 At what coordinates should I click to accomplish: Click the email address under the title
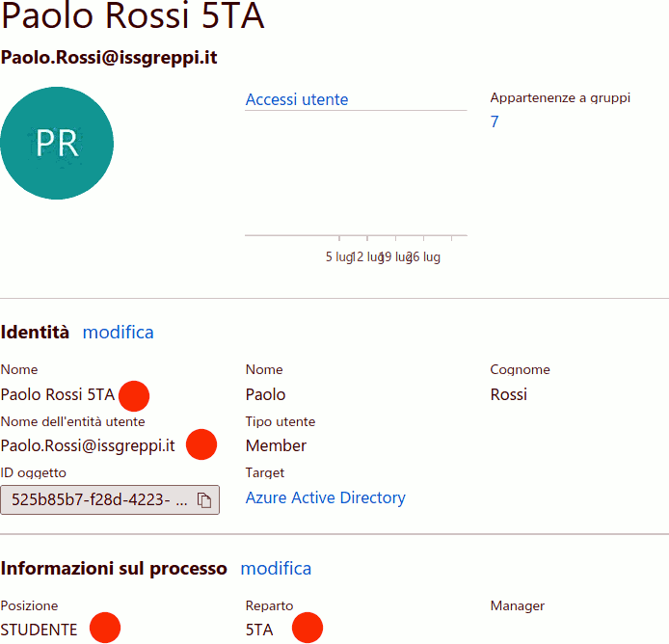[109, 58]
